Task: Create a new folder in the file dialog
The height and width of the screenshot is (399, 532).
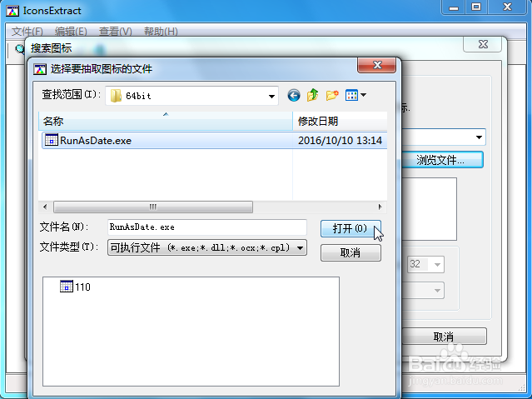Action: [x=332, y=95]
